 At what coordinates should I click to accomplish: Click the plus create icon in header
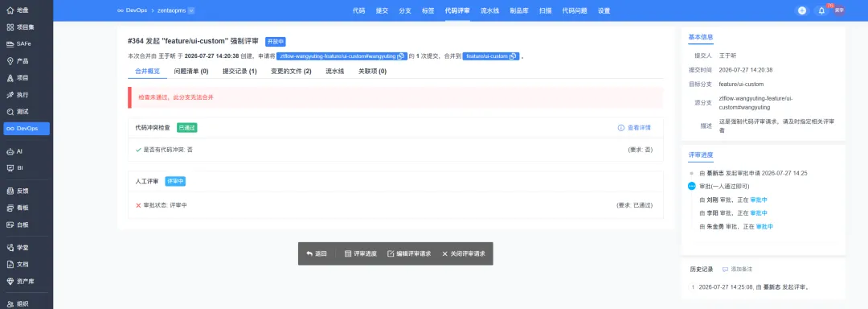click(x=801, y=10)
